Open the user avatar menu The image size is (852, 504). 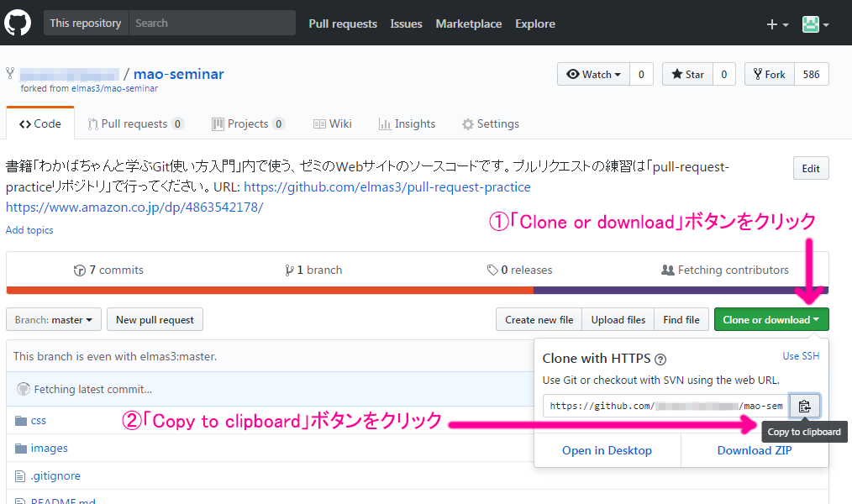(815, 24)
